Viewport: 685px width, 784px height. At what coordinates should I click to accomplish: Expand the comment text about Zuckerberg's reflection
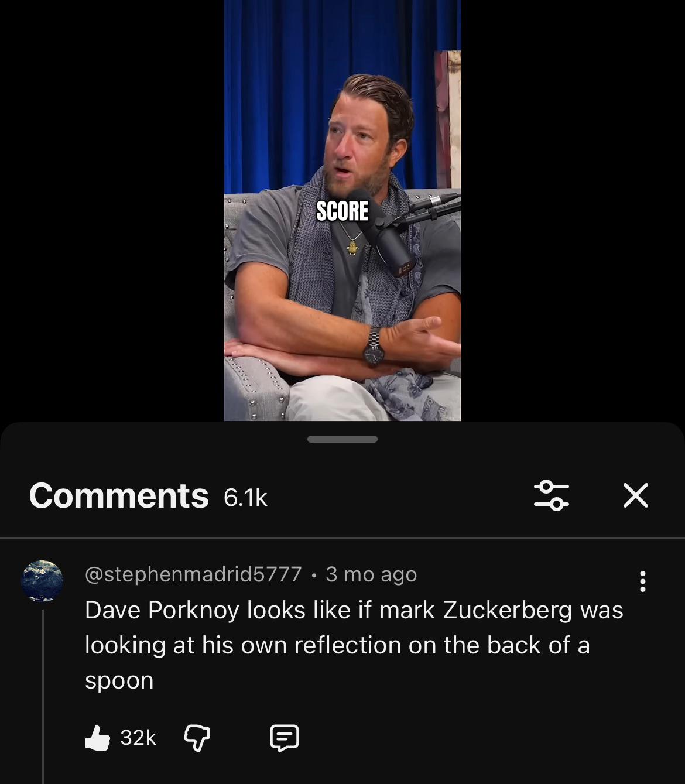354,645
